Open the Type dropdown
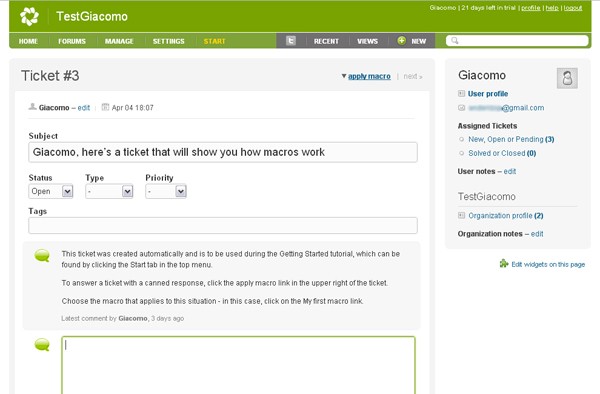The image size is (600, 394). 109,191
